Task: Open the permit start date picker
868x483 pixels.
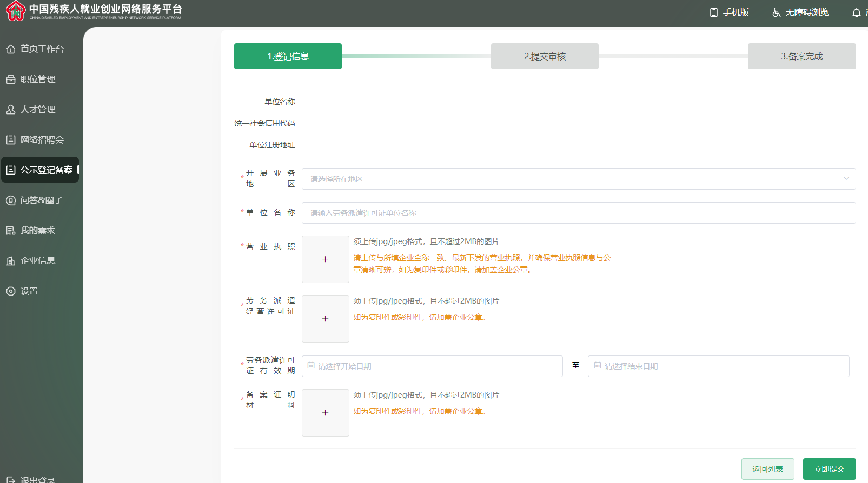Action: pyautogui.click(x=432, y=366)
